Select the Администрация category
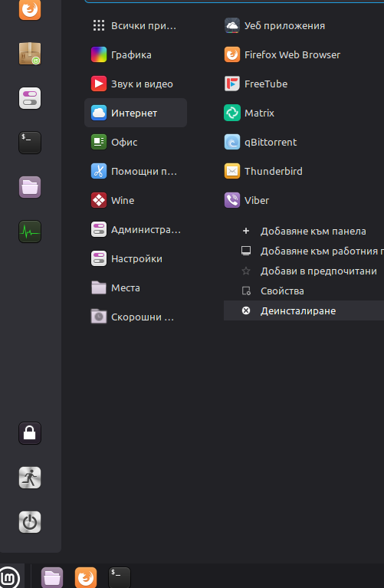384x588 pixels. [136, 229]
